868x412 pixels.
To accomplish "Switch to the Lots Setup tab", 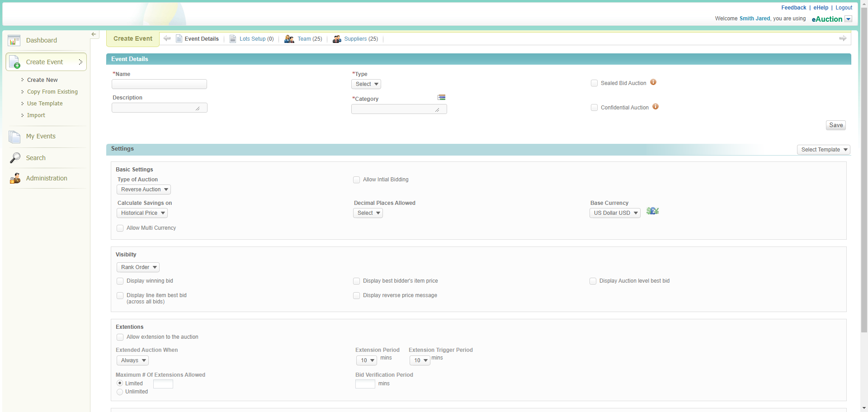I will pos(252,39).
